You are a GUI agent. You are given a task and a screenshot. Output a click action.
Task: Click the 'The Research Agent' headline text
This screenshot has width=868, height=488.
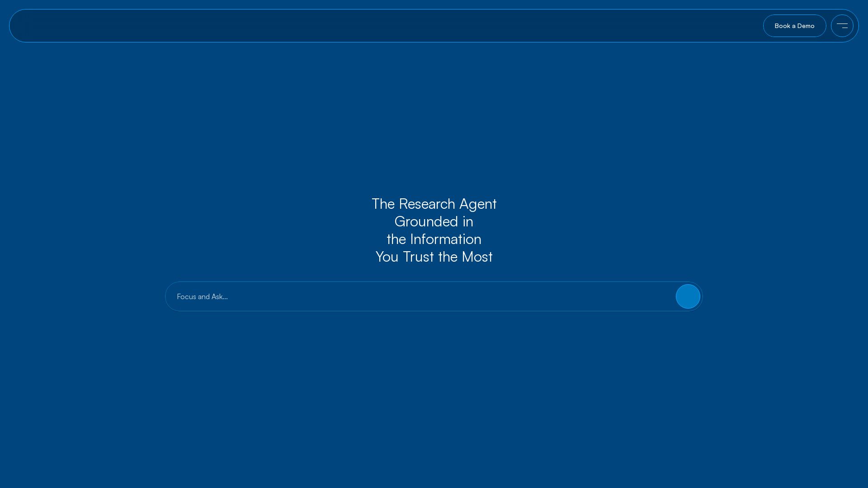[434, 204]
